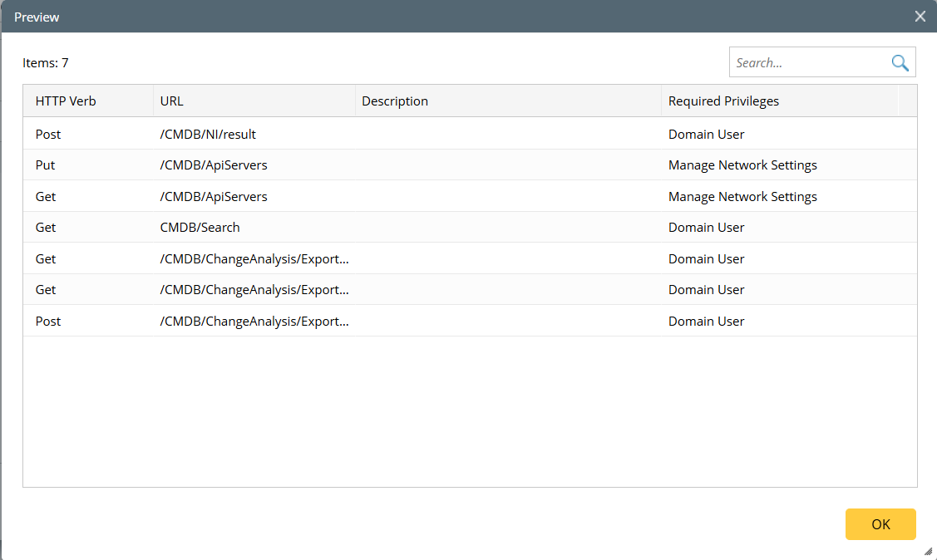
Task: Click the OK button
Action: click(x=880, y=524)
